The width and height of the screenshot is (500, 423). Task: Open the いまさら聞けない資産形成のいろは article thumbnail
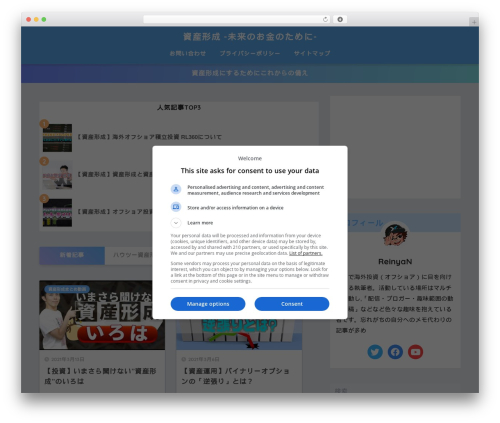[102, 315]
